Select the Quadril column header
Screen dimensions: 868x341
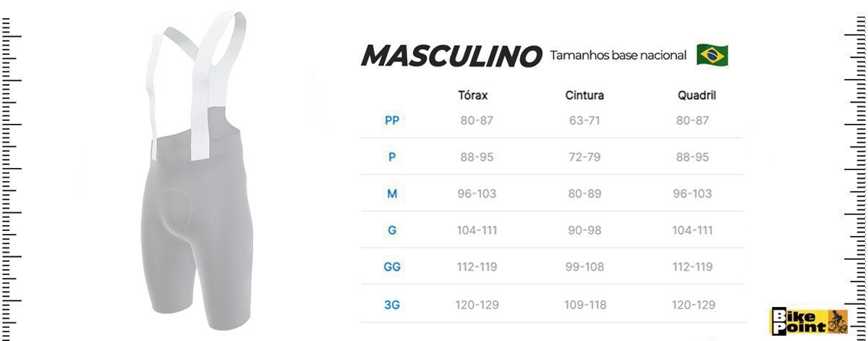697,95
